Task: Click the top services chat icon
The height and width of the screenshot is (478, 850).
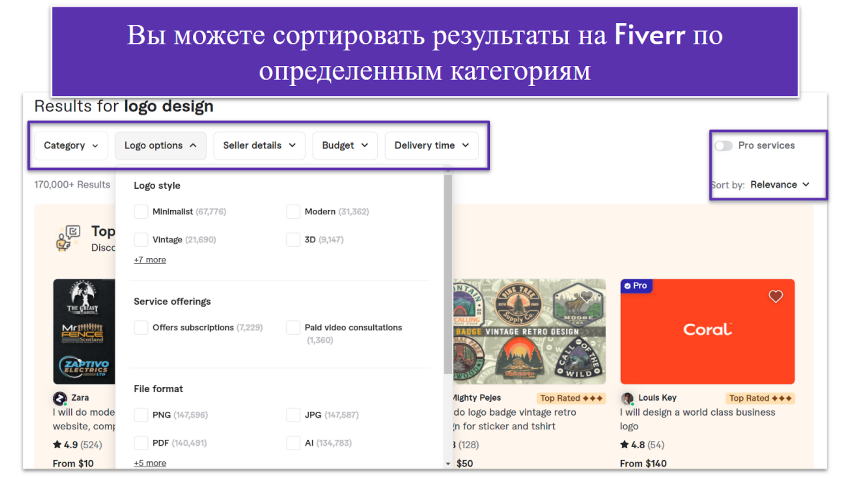Action: click(68, 238)
